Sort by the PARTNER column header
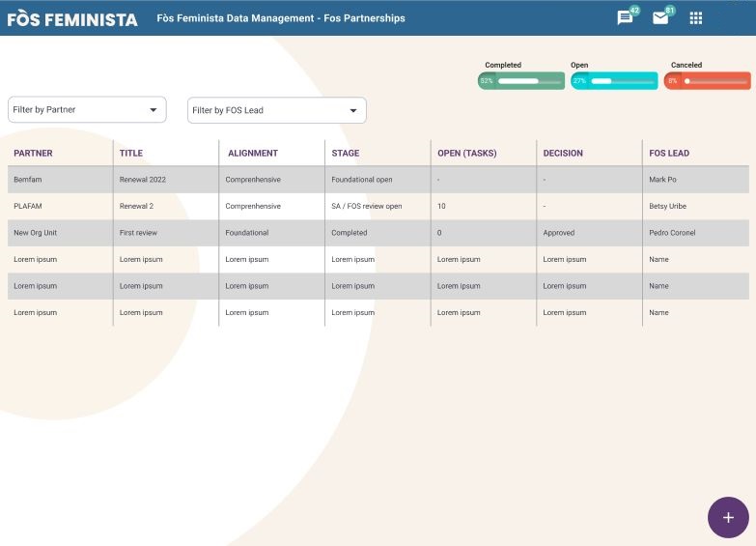The image size is (756, 546). pyautogui.click(x=33, y=153)
